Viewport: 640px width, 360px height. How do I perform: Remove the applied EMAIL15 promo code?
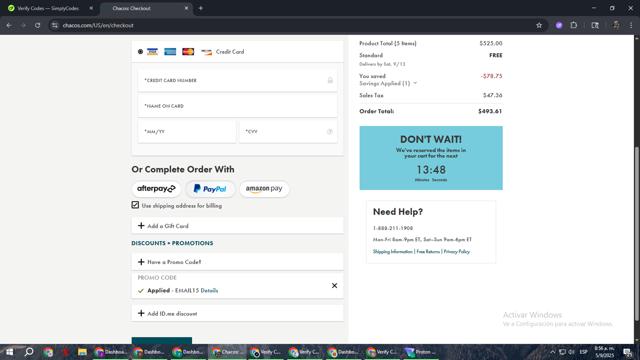334,286
